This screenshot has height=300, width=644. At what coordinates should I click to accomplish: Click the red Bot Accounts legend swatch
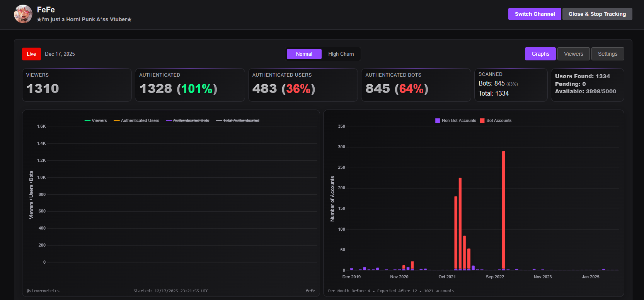click(x=482, y=120)
